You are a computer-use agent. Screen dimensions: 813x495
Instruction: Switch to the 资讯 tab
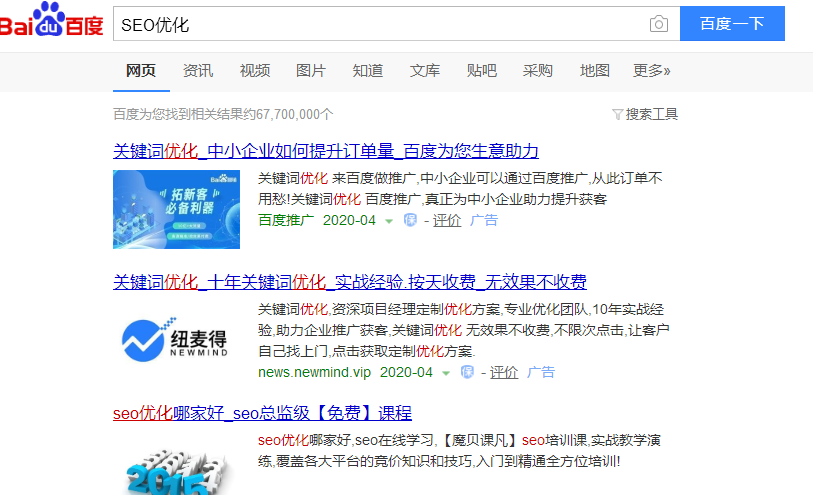[x=198, y=70]
